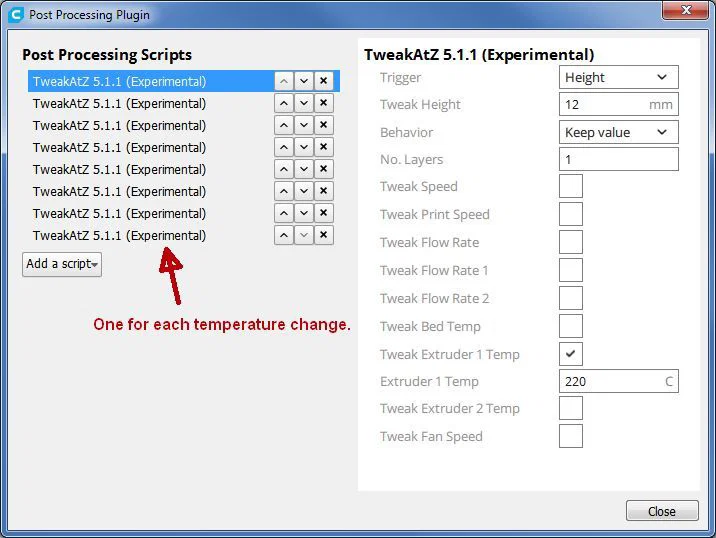Enable the Tweak Fan Speed checkbox
716x538 pixels.
pos(571,436)
